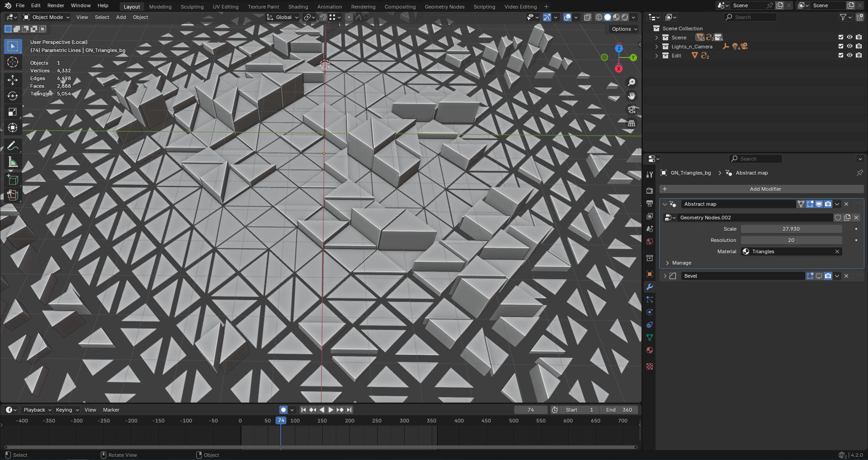
Task: Play animation in timeline
Action: 331,410
